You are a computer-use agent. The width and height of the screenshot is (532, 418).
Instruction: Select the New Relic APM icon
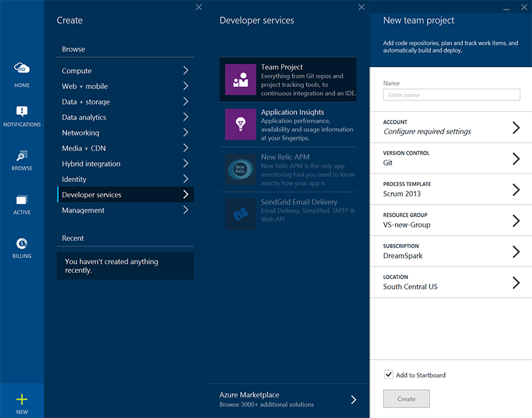241,169
